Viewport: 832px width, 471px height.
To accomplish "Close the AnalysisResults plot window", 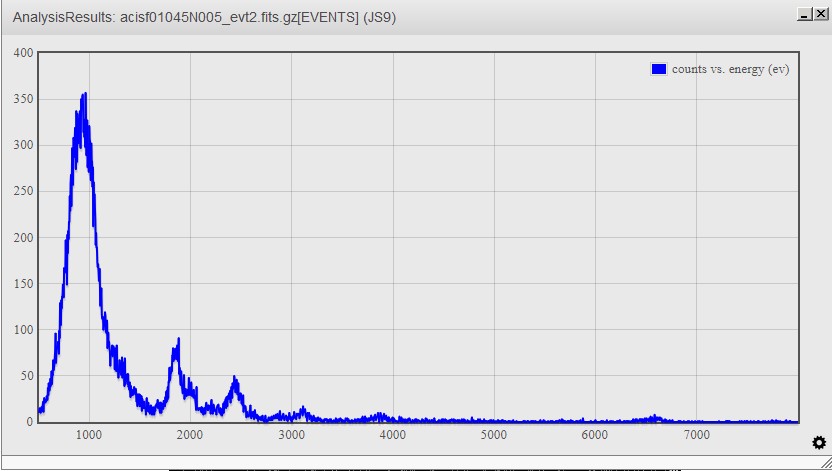I will (x=819, y=15).
